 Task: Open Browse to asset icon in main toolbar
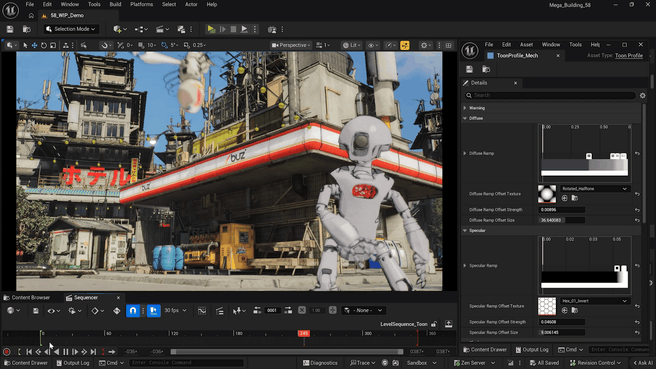coord(26,29)
